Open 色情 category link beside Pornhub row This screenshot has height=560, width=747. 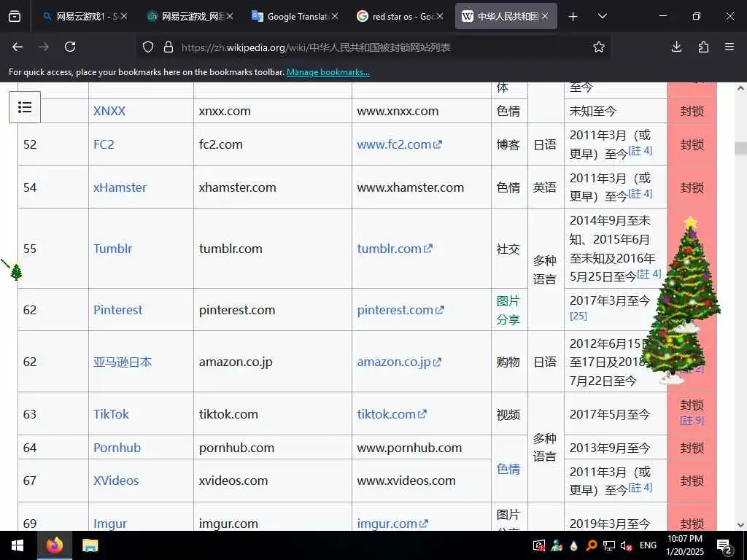508,469
